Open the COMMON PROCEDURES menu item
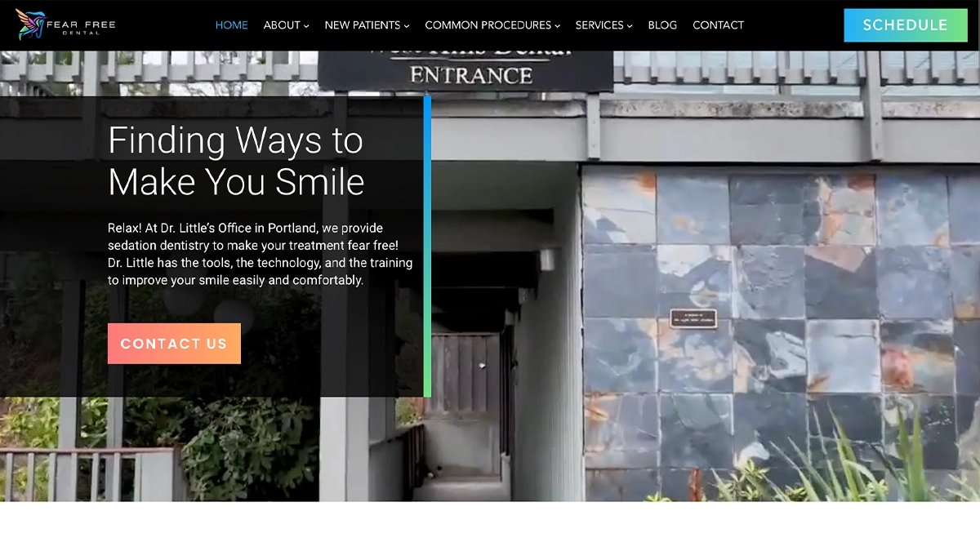This screenshot has height=551, width=980. (488, 25)
